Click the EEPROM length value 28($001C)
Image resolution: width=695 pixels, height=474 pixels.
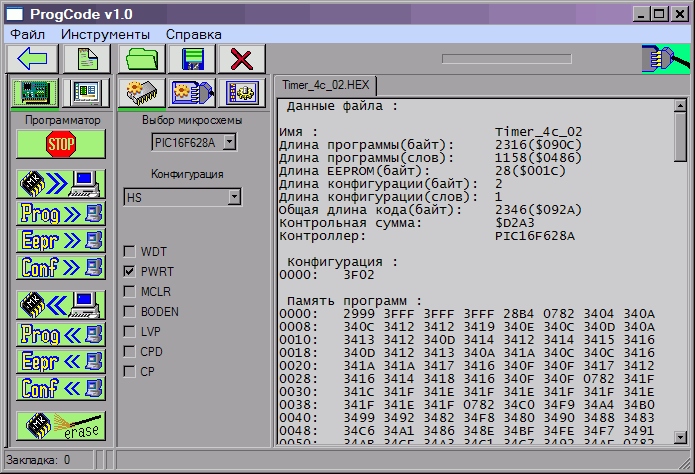530,171
